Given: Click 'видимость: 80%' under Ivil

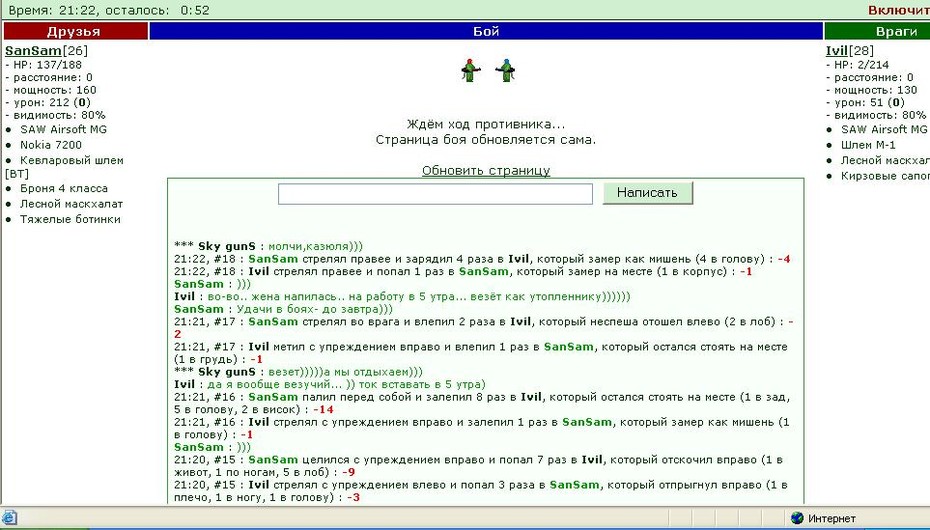Looking at the screenshot, I should (x=880, y=115).
